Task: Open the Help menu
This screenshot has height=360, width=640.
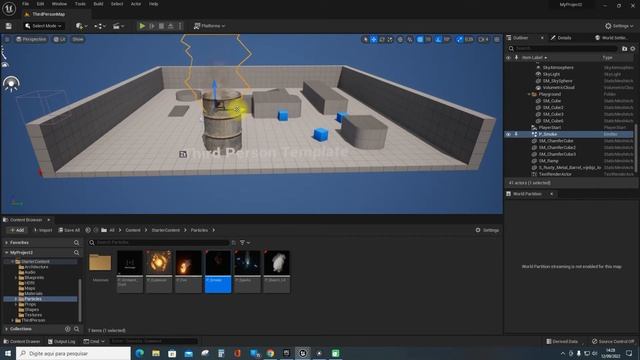Action: tap(153, 4)
